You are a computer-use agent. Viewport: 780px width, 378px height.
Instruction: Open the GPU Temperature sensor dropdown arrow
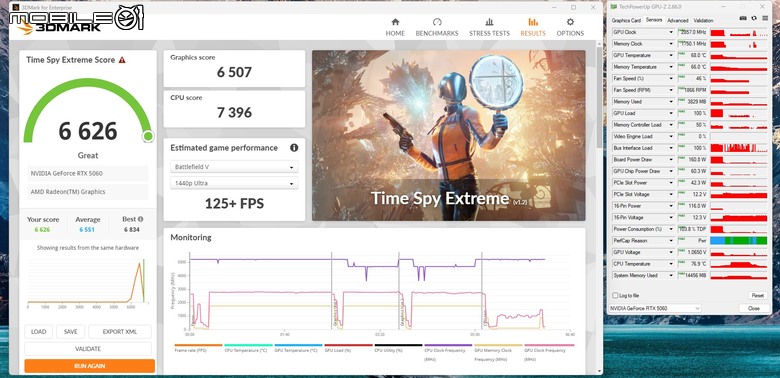point(671,55)
